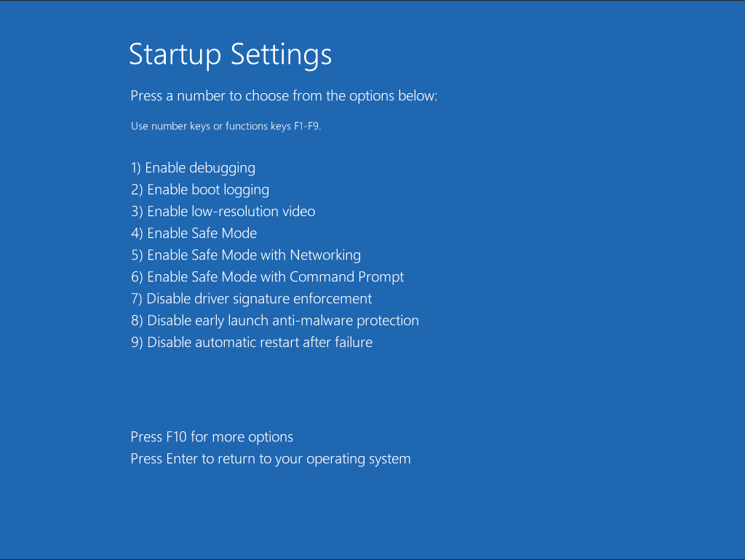
Task: Choose Disable automatic restart after failure
Action: point(251,342)
